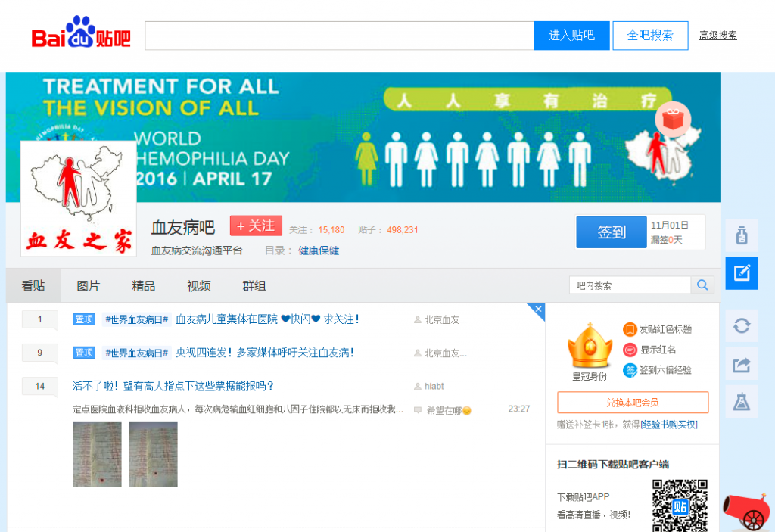Click the blue compose post icon
The height and width of the screenshot is (532, 775).
pyautogui.click(x=742, y=273)
